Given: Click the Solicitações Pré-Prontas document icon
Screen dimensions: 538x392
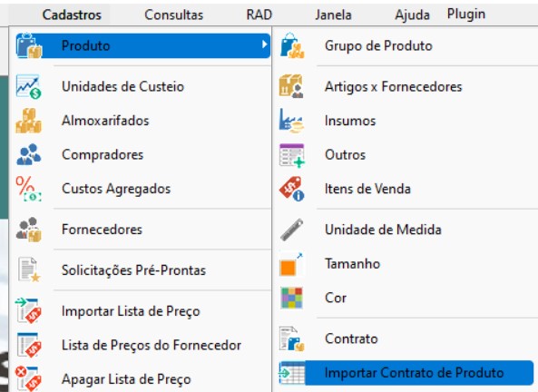Looking at the screenshot, I should coord(28,270).
